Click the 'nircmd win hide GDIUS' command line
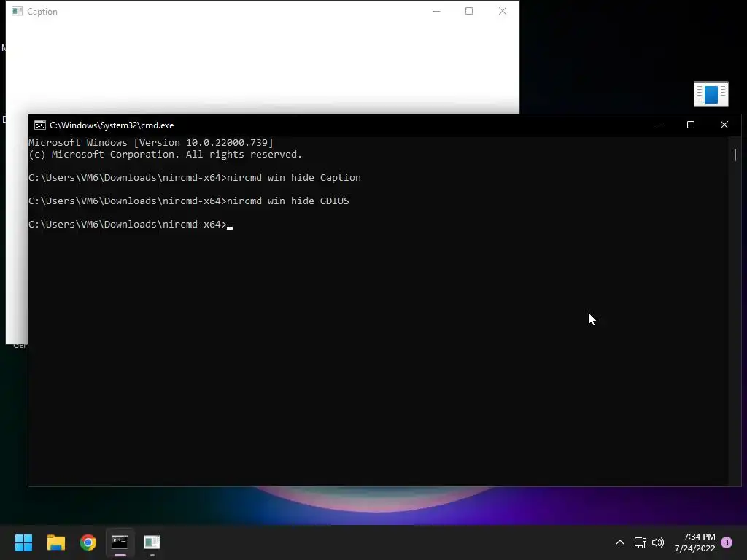The width and height of the screenshot is (747, 560). (x=189, y=201)
